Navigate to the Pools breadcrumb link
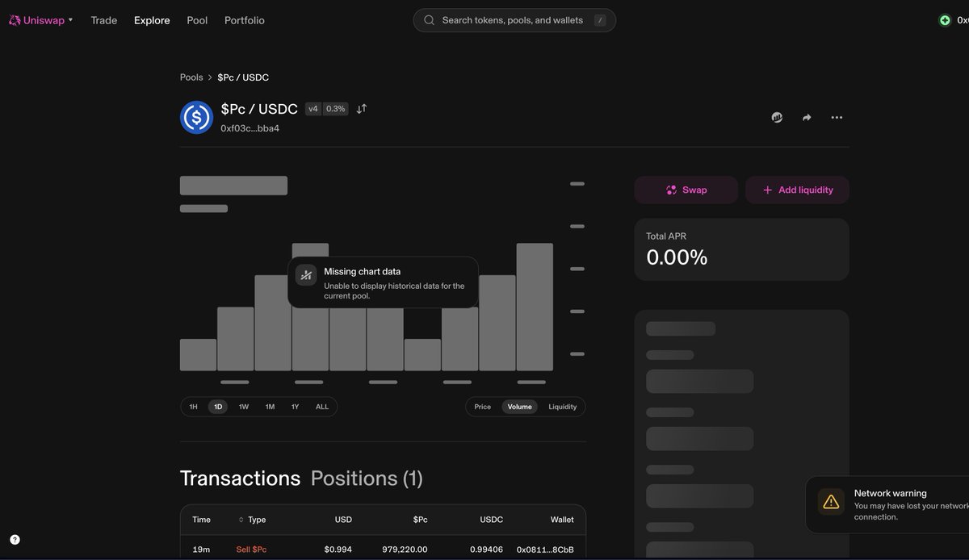Screen dimensions: 969x560 coord(191,77)
